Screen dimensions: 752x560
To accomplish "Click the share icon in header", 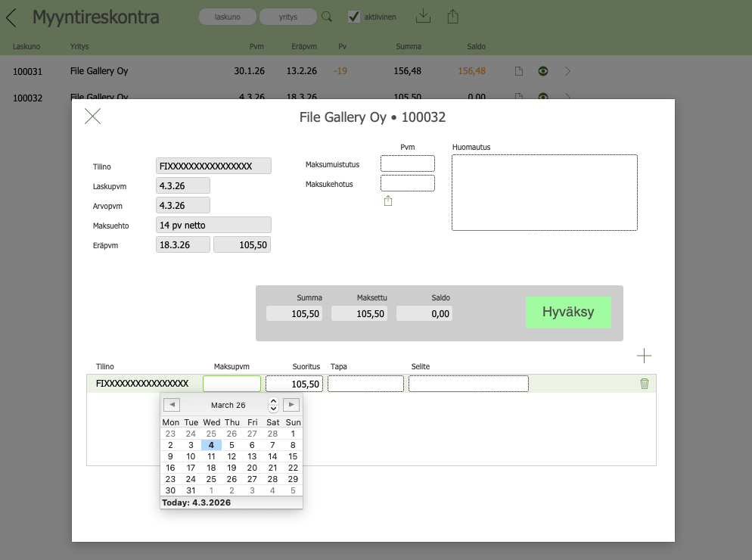I will (x=453, y=16).
